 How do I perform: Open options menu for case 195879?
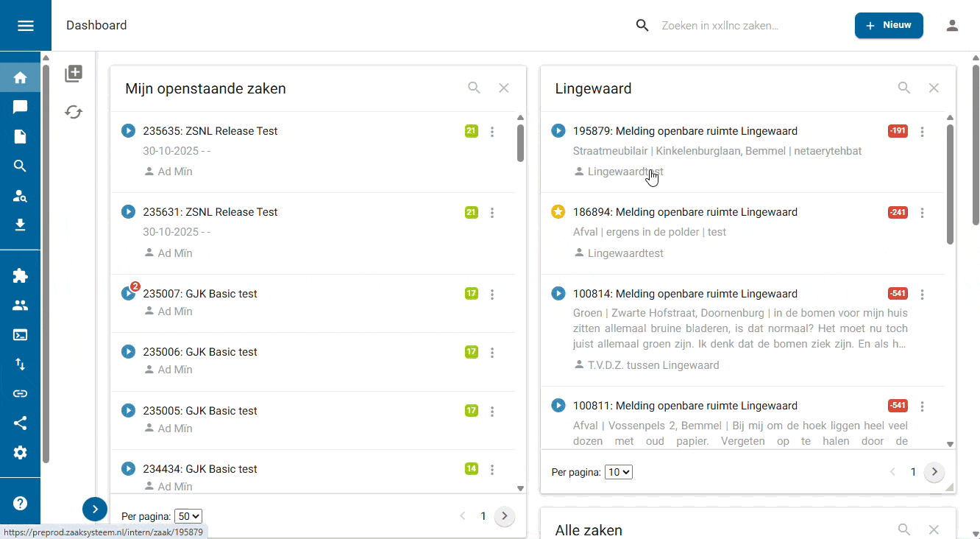[923, 132]
